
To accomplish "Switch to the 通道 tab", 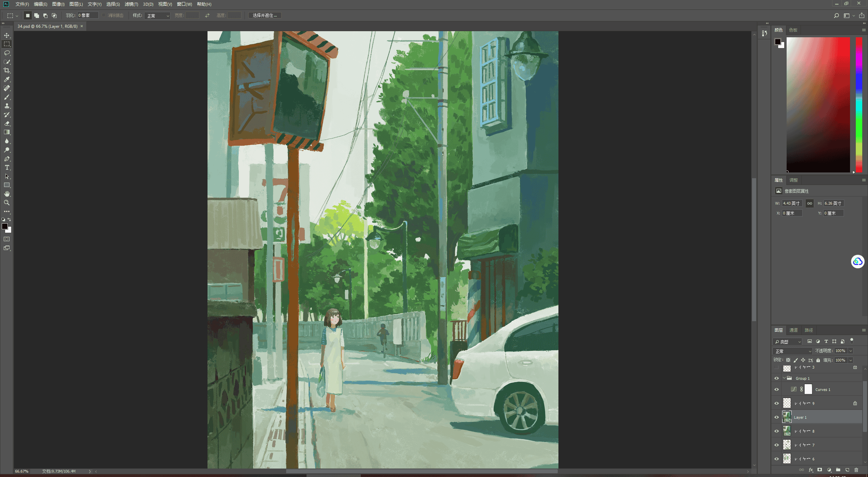I will pos(793,330).
